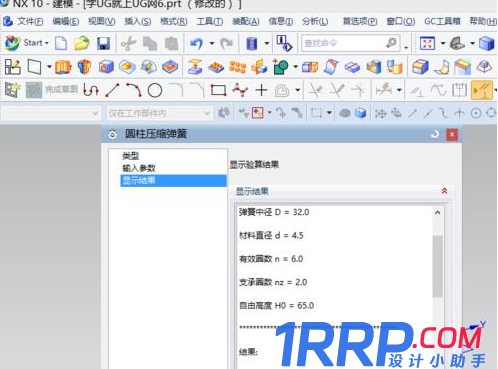Image resolution: width=498 pixels, height=369 pixels.
Task: Click the 支承圈数 nz = 2.0 line
Action: click(x=273, y=282)
